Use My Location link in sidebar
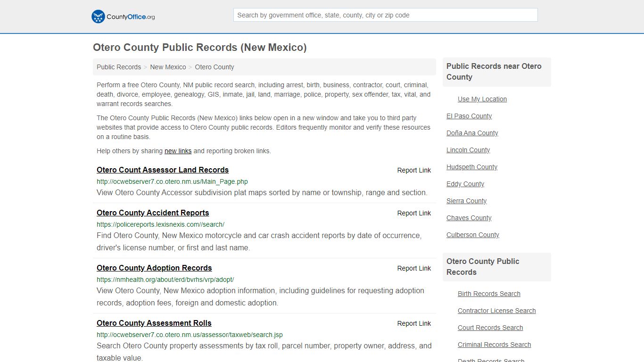Viewport: 644px width, 362px height. tap(482, 99)
